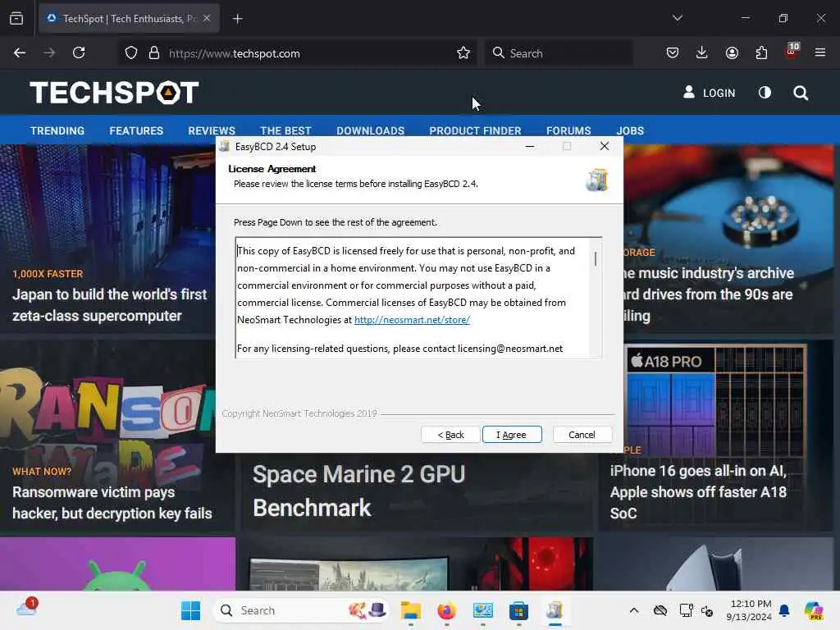Viewport: 840px width, 630px height.
Task: Open Firefox downloads panel
Action: pos(702,52)
